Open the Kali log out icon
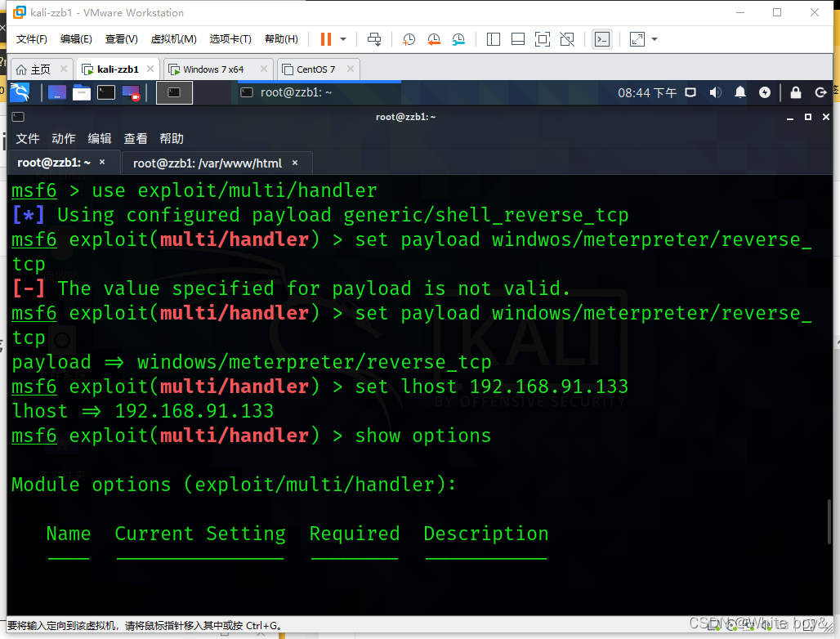Screen dimensions: 840x639 point(820,92)
